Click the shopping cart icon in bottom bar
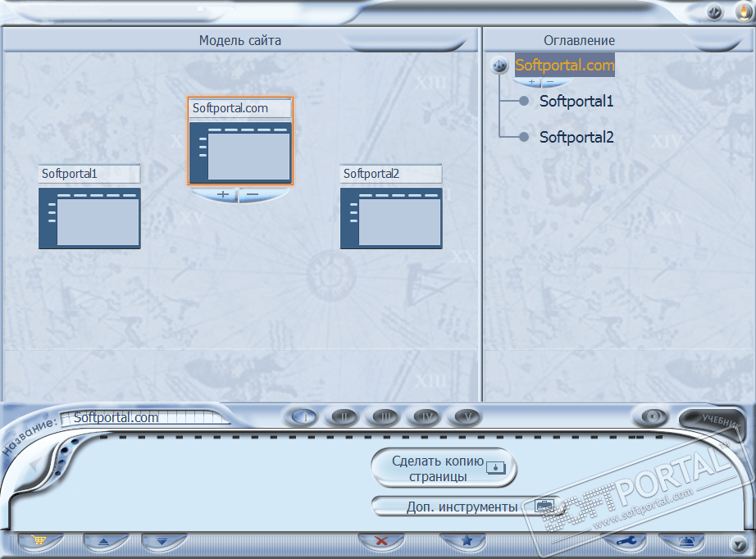756x559 pixels. click(x=39, y=541)
